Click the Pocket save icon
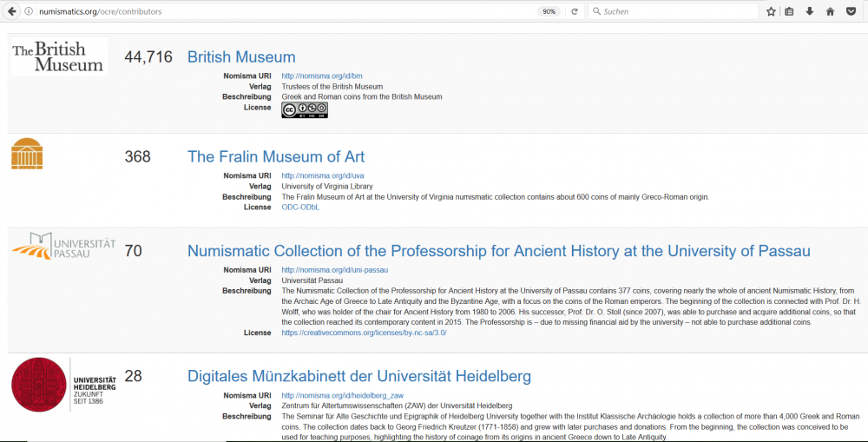The height and width of the screenshot is (442, 868). point(852,11)
